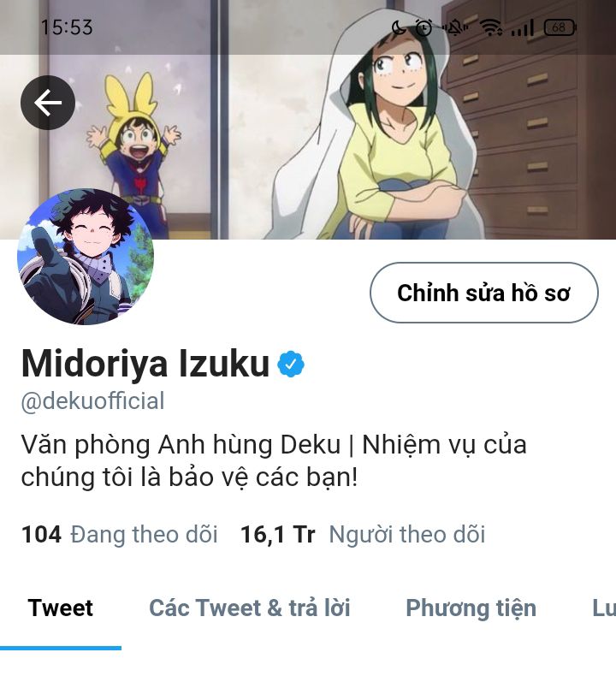This screenshot has width=616, height=676.
Task: Open the 16,1 Tr Người theo dõi list
Action: (363, 535)
